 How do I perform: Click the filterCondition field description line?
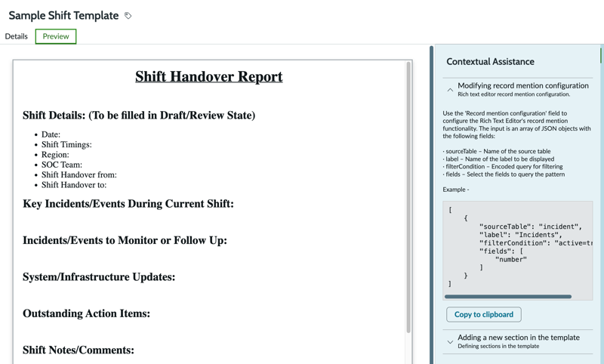503,166
